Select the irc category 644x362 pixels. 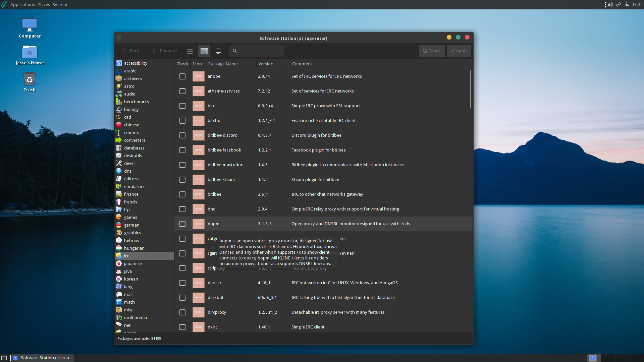tap(144, 256)
